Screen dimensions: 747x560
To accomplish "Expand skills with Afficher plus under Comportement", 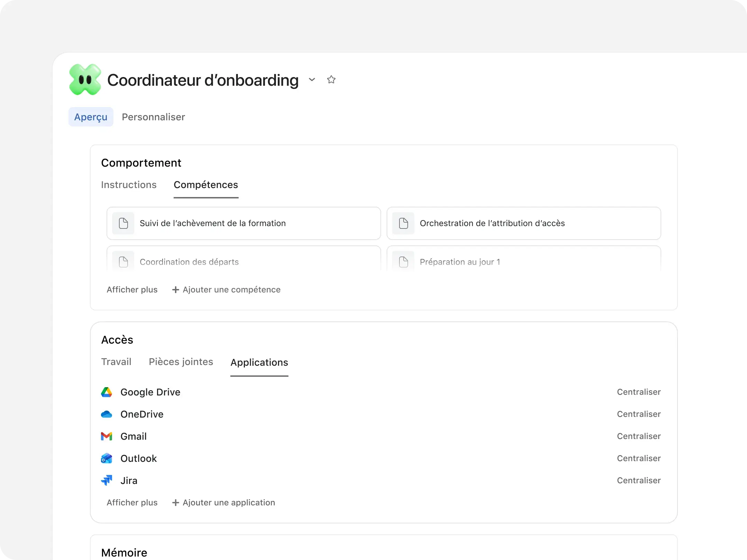I will 132,290.
